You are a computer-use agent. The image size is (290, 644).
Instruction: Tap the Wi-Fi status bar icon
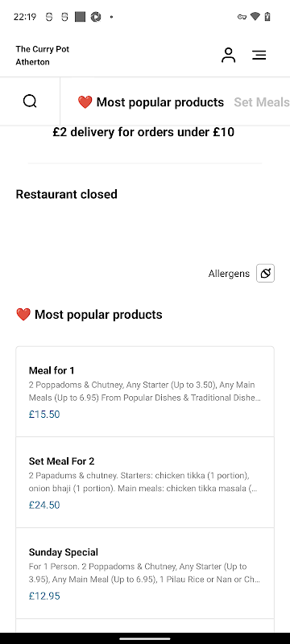(x=255, y=17)
